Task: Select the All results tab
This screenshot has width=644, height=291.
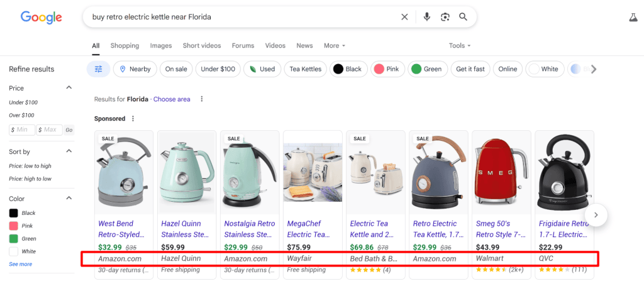Action: tap(96, 45)
